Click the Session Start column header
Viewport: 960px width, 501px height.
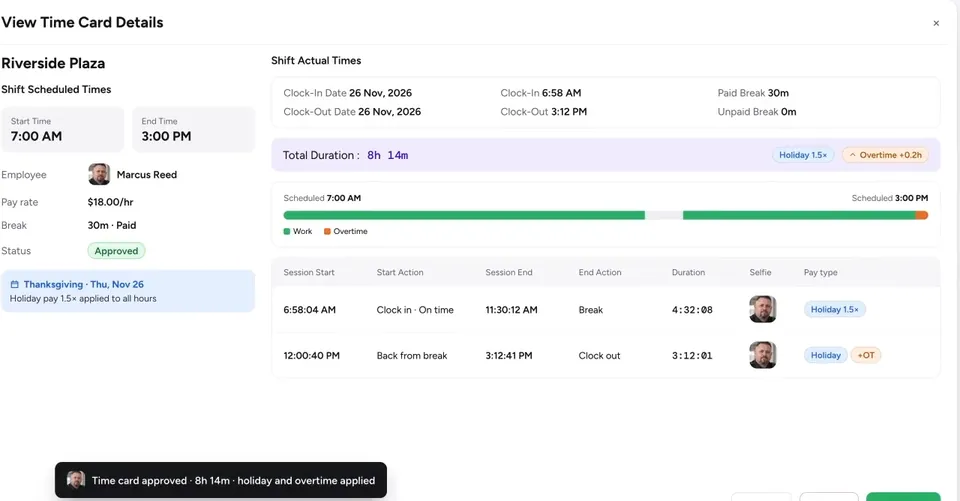tap(309, 273)
